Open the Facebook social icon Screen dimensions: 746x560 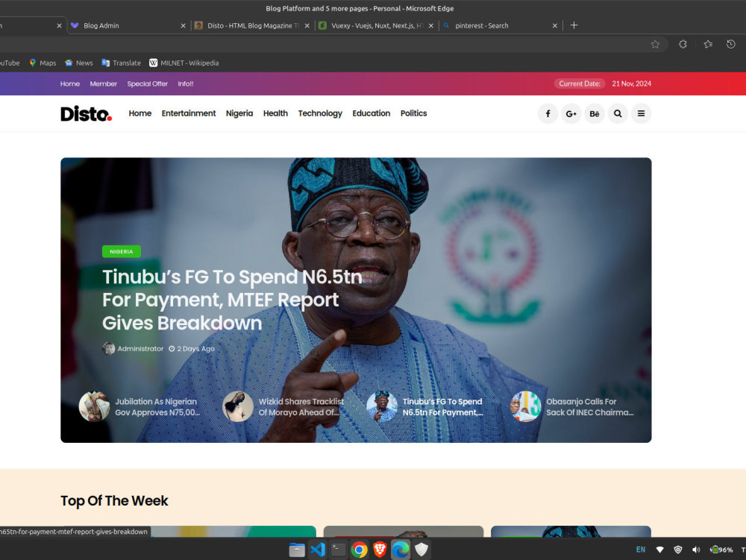click(548, 113)
